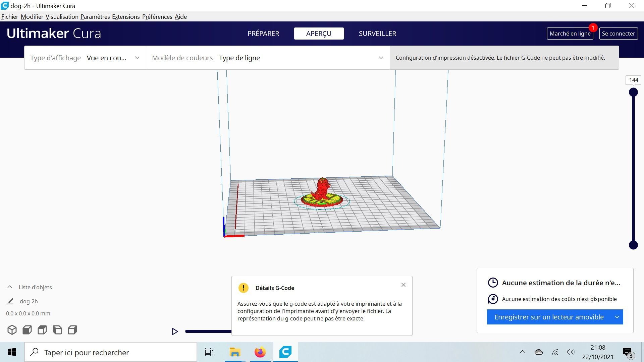Click the cost estimation icon
The width and height of the screenshot is (644, 362).
coord(493,299)
